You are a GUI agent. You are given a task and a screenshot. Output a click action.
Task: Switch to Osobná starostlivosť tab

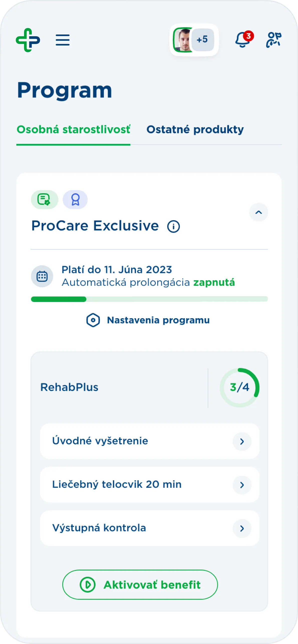(73, 129)
